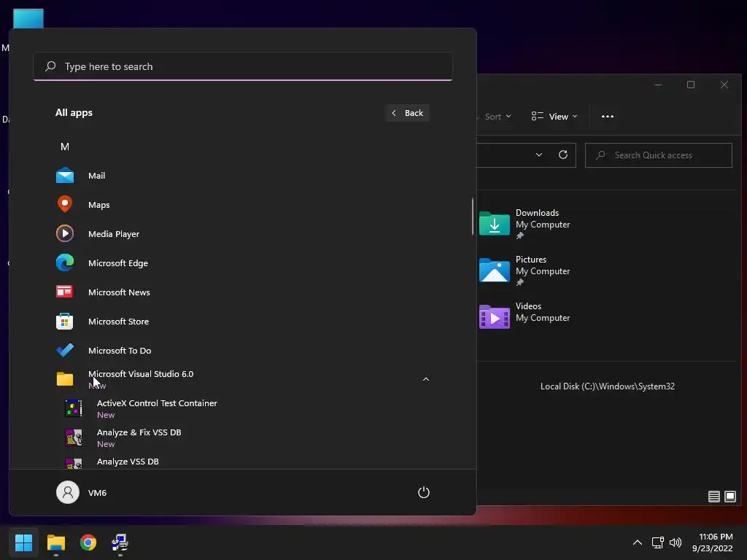747x560 pixels.
Task: Open the View dropdown in File Explorer
Action: pyautogui.click(x=554, y=117)
